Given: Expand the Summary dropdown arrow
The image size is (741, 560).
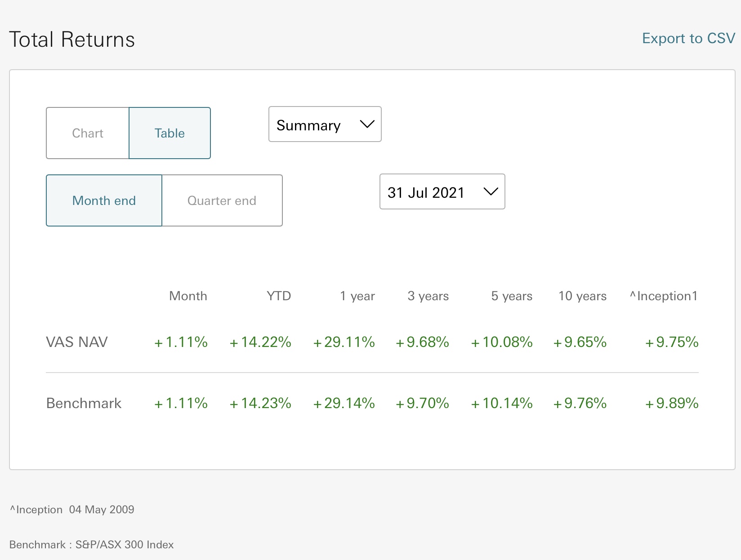Looking at the screenshot, I should [x=366, y=124].
